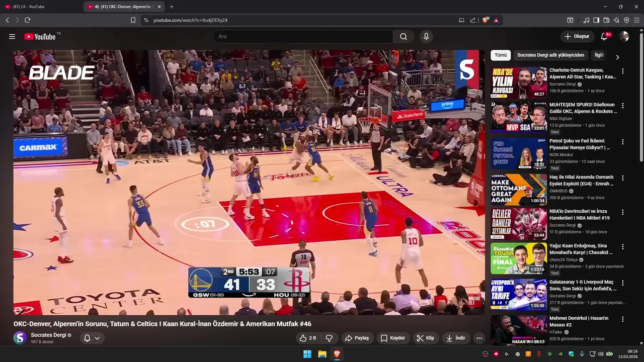Reload the current page
This screenshot has width=644, height=362.
coord(27,20)
